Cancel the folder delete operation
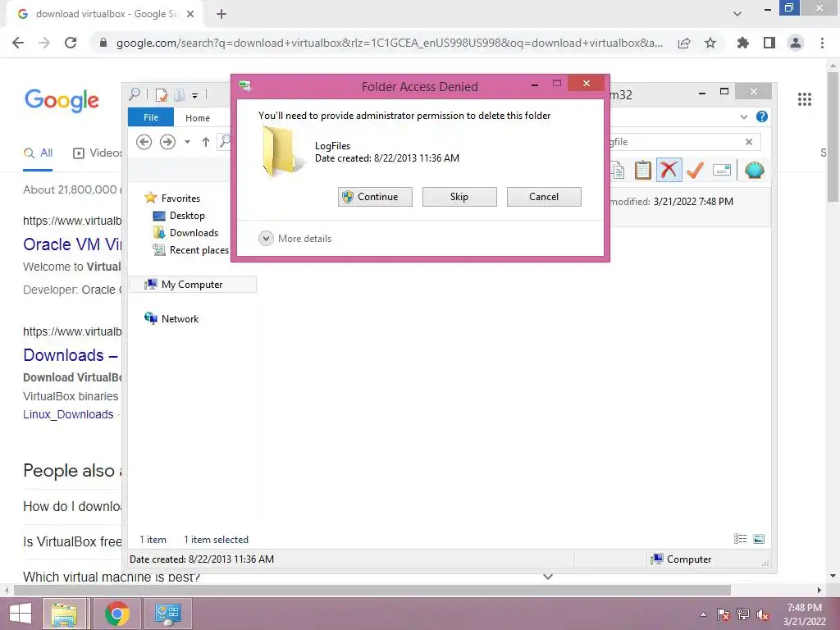 [544, 197]
